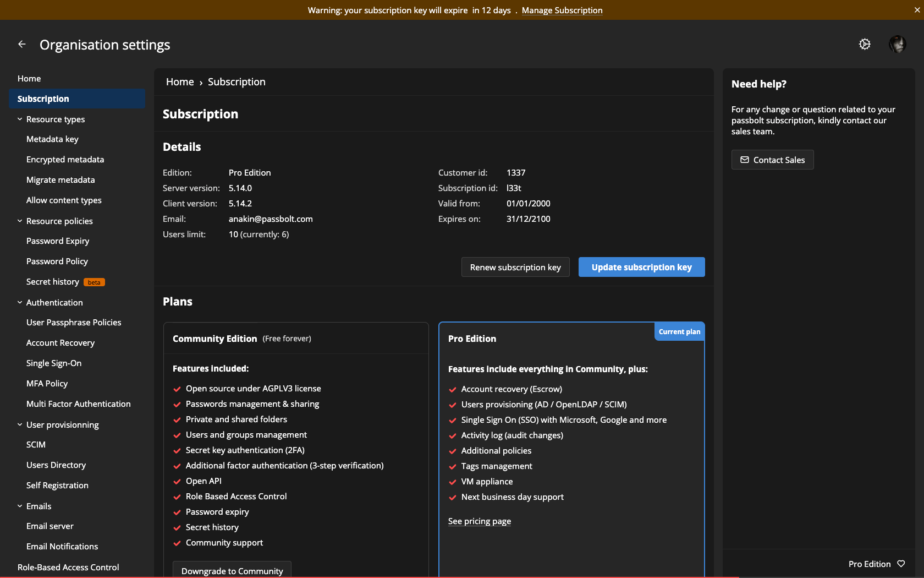This screenshot has width=924, height=578.
Task: Open User Passphrase Policies
Action: (x=74, y=323)
